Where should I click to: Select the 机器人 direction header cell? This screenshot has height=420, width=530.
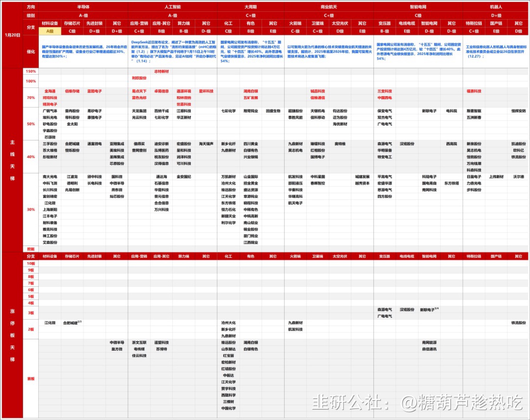(x=496, y=7)
